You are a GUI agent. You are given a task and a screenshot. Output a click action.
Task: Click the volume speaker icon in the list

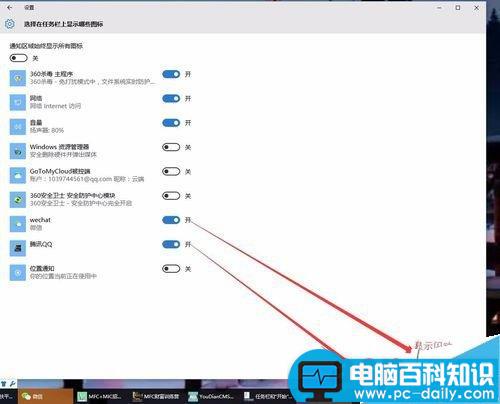point(18,127)
